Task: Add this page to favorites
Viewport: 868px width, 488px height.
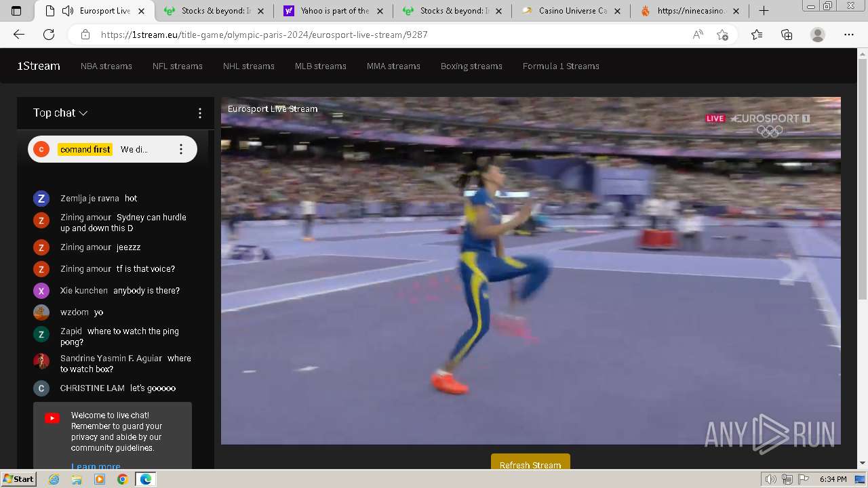Action: click(x=722, y=35)
